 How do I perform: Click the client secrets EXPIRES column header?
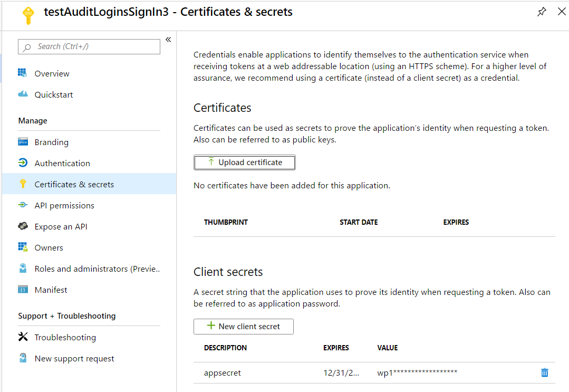pos(336,348)
